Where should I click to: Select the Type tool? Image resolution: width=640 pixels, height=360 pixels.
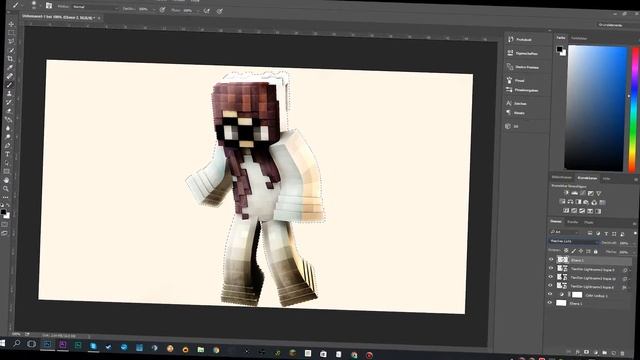(7, 154)
